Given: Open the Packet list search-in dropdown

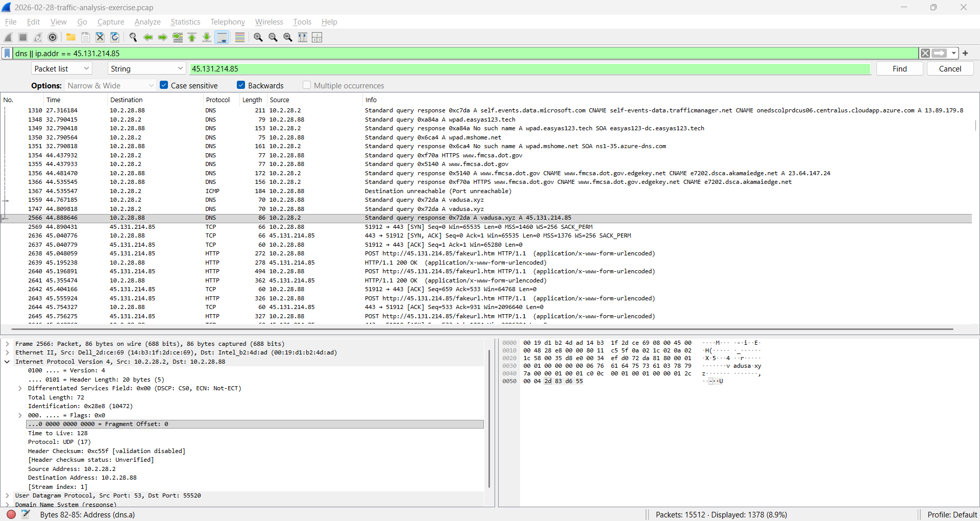Looking at the screenshot, I should (x=62, y=68).
